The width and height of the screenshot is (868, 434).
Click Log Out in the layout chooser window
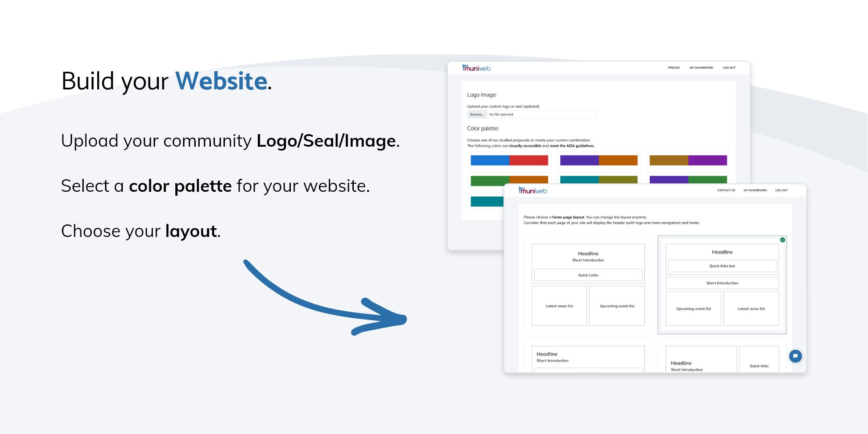coord(781,191)
